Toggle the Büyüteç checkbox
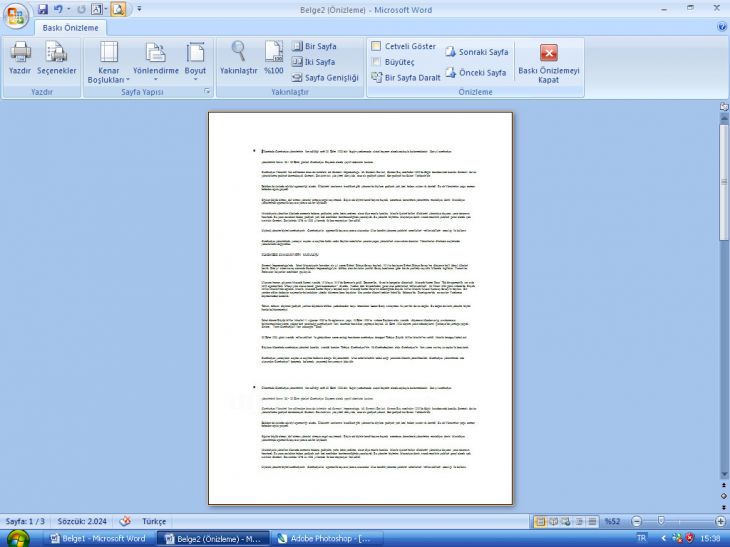This screenshot has height=547, width=730. click(376, 62)
